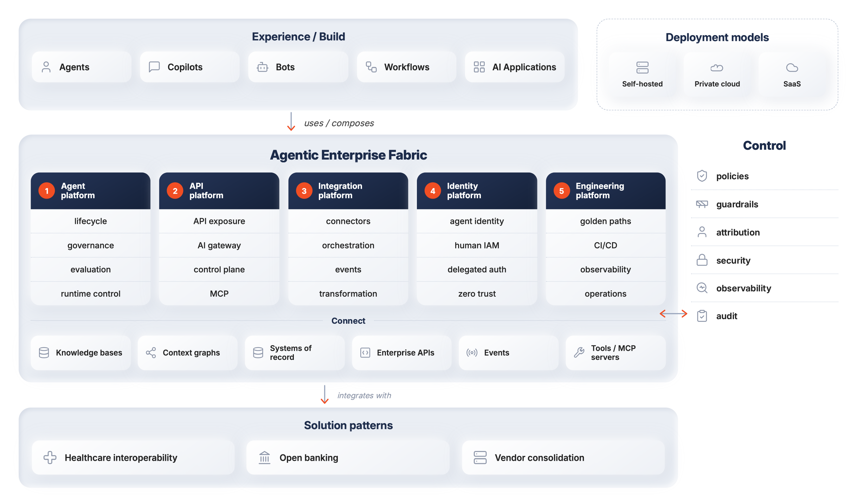Click the Healthcare interoperability cross icon
The height and width of the screenshot is (504, 857).
(x=50, y=458)
